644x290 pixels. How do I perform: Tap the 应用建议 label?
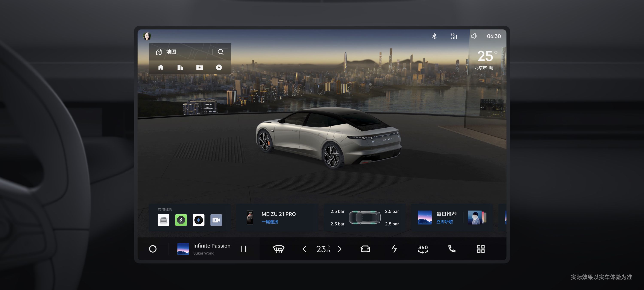tap(165, 210)
